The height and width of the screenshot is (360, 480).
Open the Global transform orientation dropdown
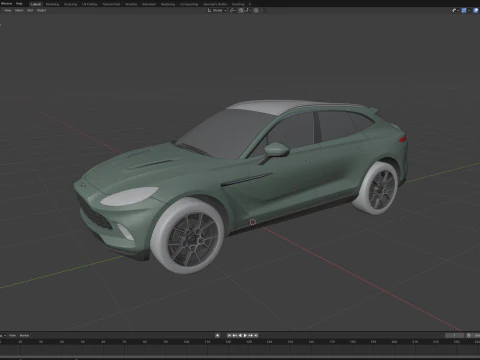(217, 10)
